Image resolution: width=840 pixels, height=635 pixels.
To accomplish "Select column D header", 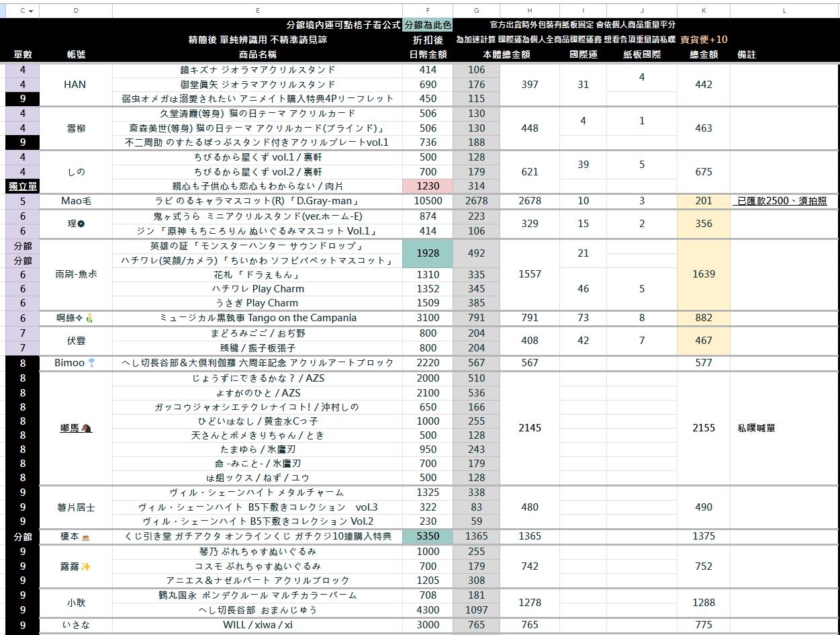I will tap(76, 11).
